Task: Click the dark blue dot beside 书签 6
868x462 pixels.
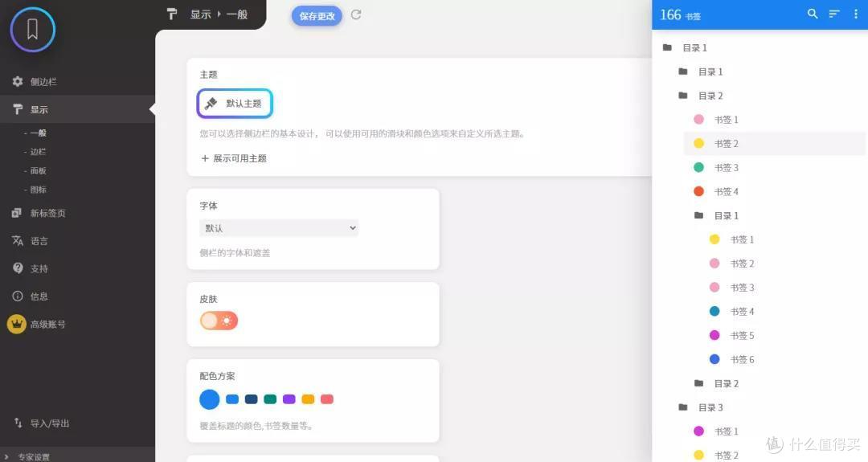Action: [x=714, y=359]
